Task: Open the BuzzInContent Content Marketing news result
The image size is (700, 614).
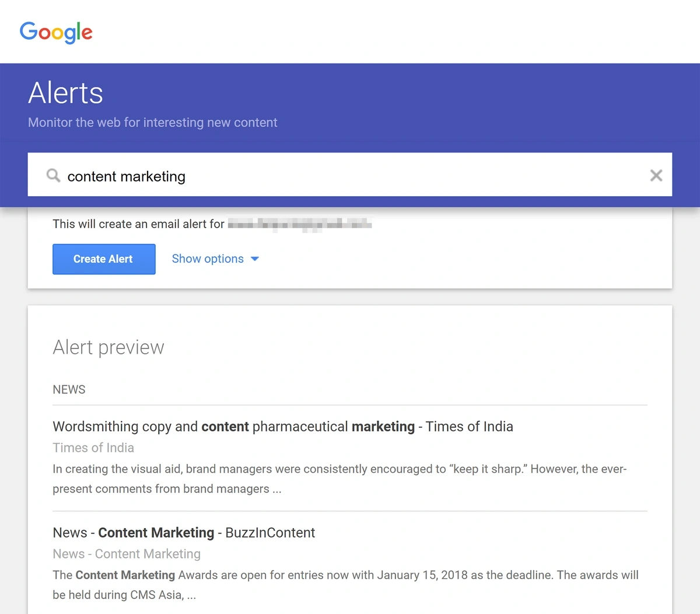Action: pos(184,533)
